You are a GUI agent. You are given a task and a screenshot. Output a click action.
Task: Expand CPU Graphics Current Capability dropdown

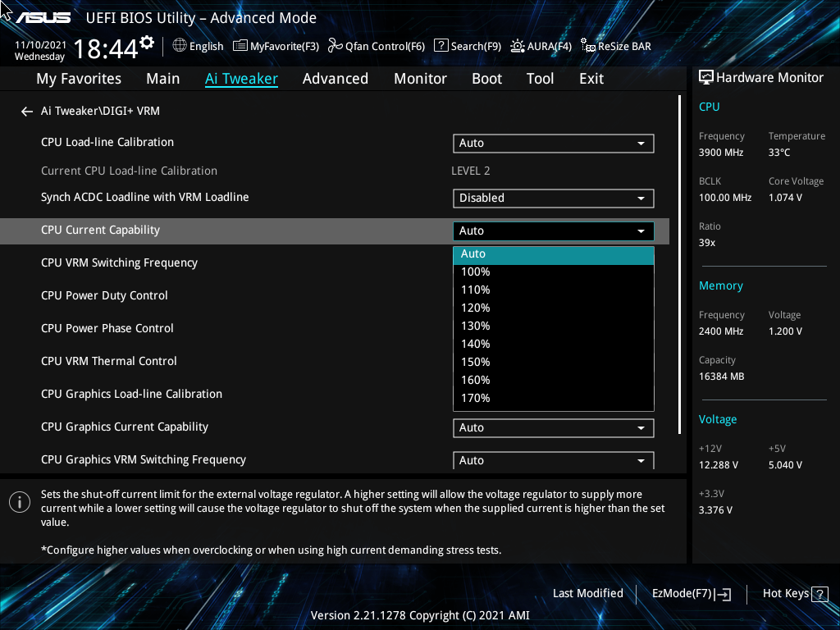tap(554, 427)
